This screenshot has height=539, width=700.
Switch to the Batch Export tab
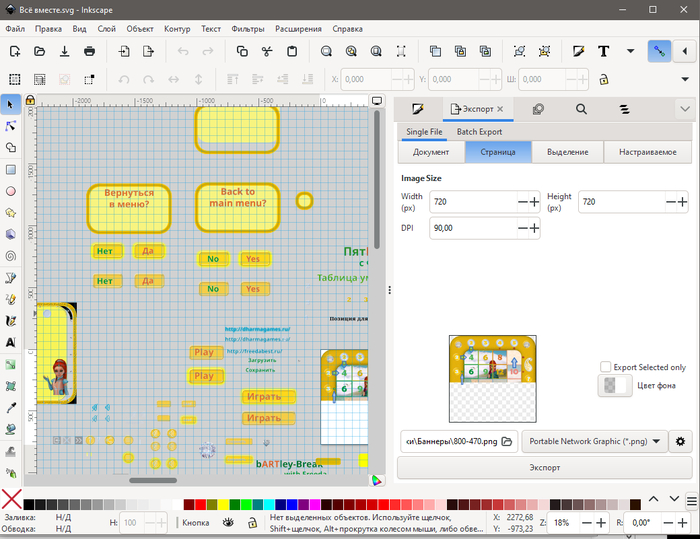point(479,132)
